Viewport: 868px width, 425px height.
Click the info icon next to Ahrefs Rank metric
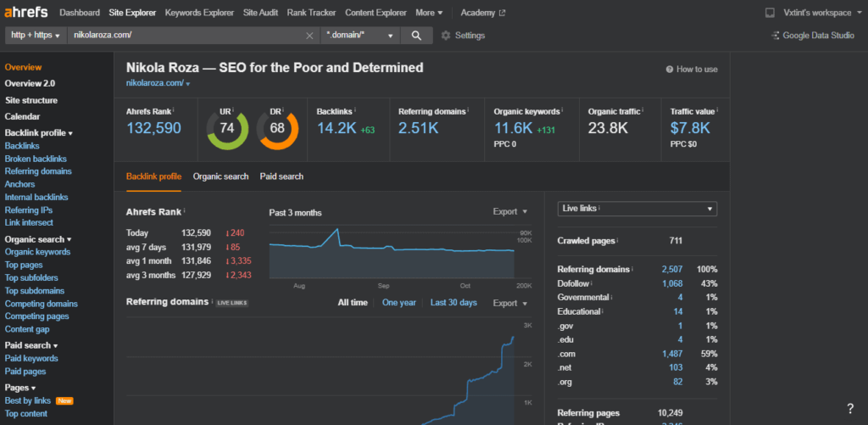click(x=174, y=109)
